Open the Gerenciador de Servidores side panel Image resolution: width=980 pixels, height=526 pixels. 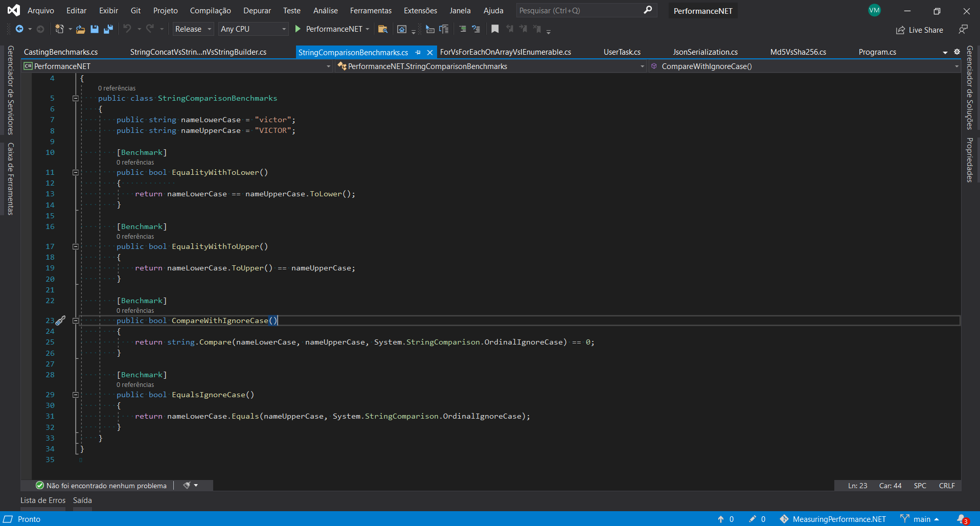10,90
